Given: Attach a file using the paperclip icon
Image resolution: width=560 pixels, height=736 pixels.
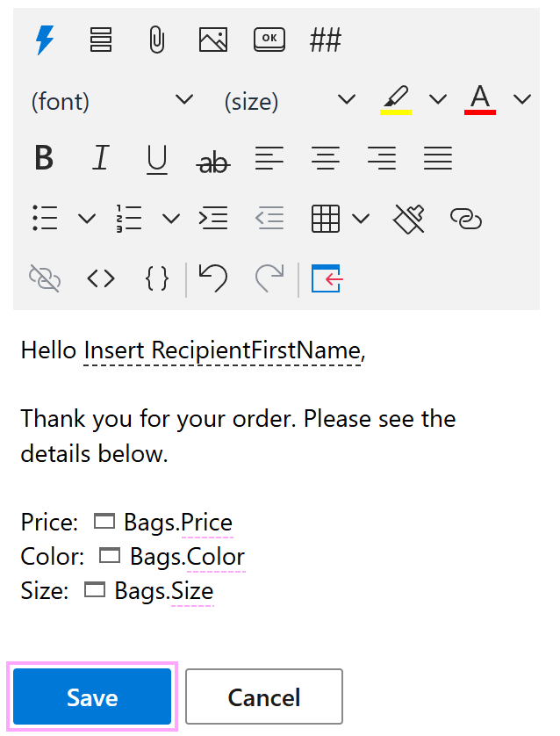Looking at the screenshot, I should pyautogui.click(x=156, y=39).
